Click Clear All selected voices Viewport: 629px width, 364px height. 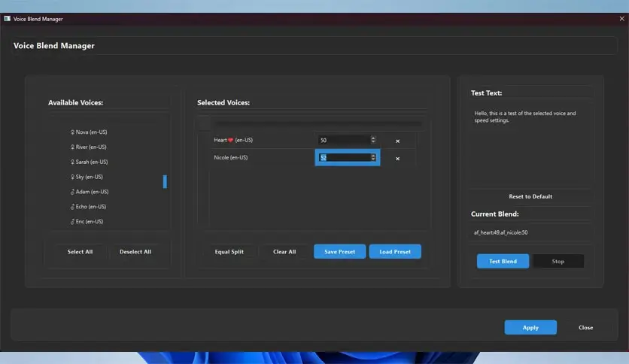tap(284, 252)
